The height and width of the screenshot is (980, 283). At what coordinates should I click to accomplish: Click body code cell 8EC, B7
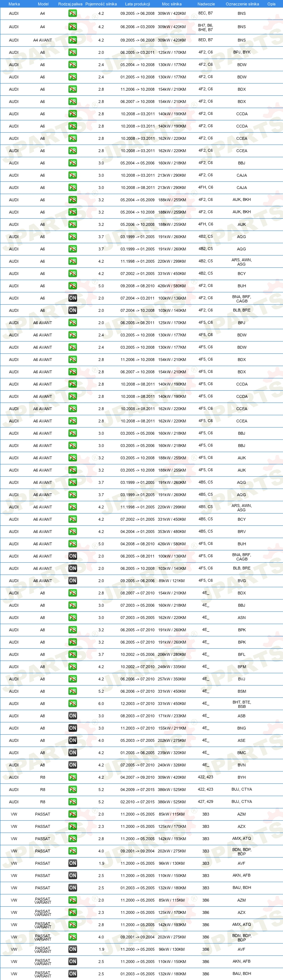tap(205, 13)
